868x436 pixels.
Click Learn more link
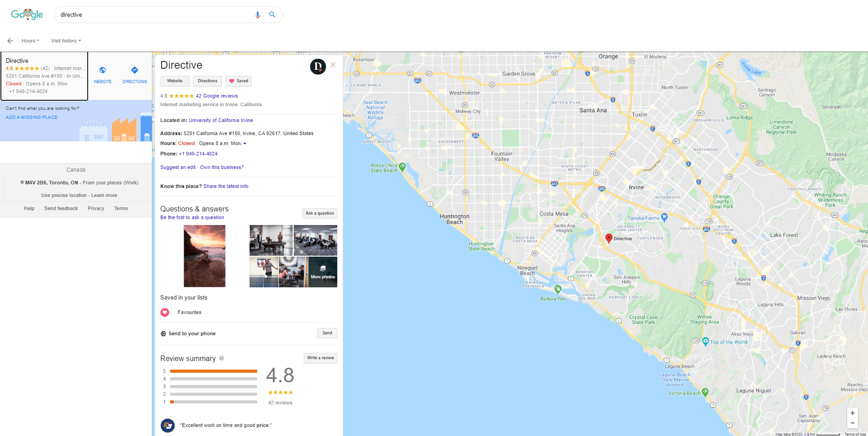click(x=104, y=195)
